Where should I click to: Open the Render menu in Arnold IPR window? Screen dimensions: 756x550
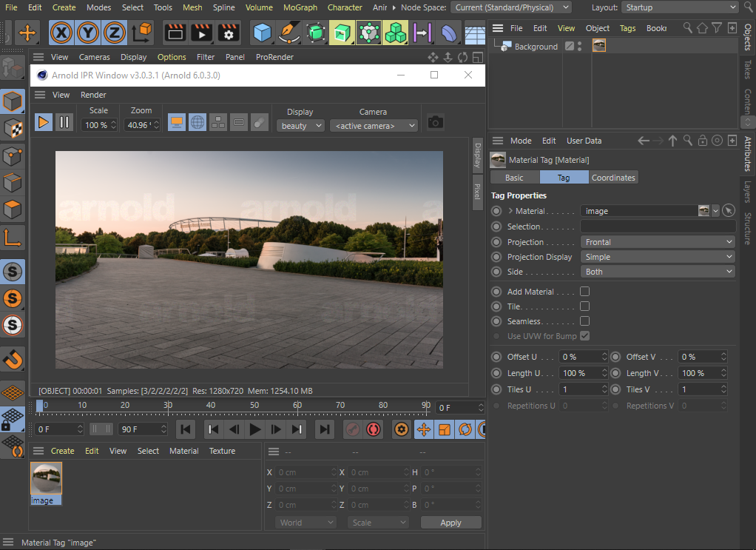[93, 95]
